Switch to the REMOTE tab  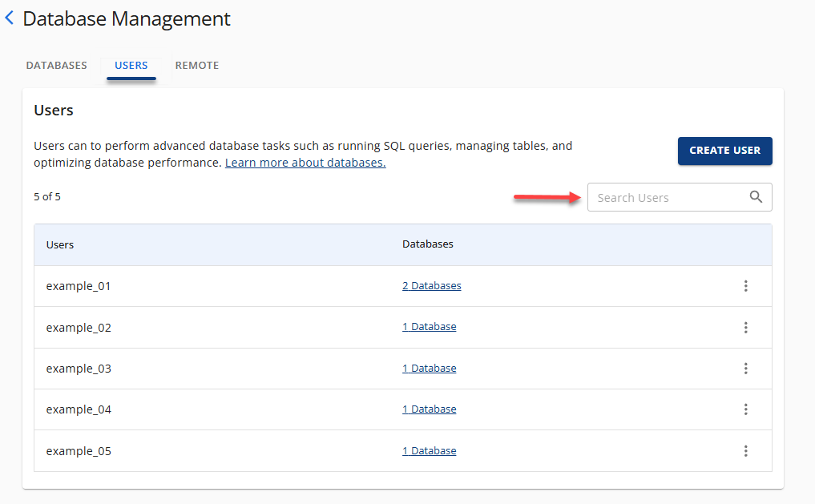(x=196, y=65)
